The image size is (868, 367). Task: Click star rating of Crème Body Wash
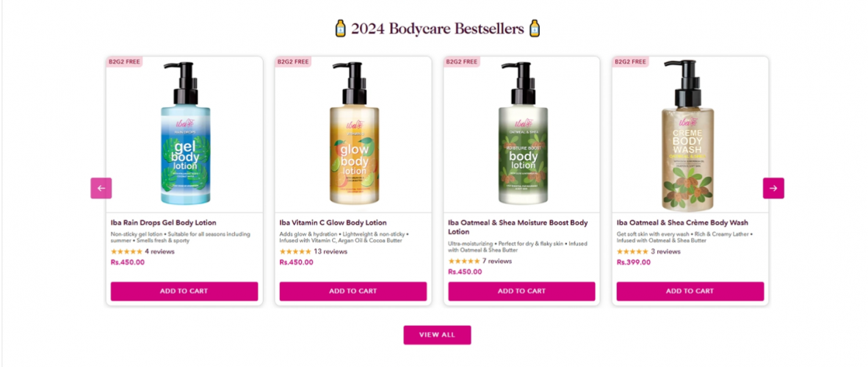pyautogui.click(x=633, y=251)
